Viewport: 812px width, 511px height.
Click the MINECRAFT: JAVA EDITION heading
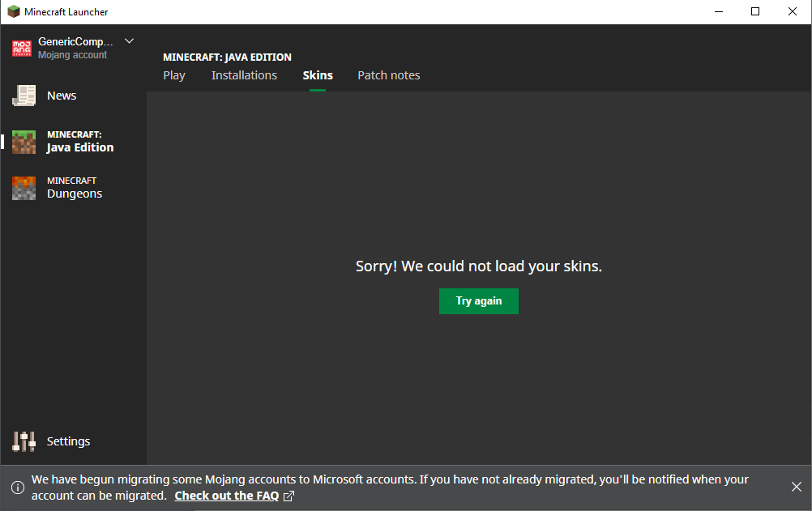228,57
